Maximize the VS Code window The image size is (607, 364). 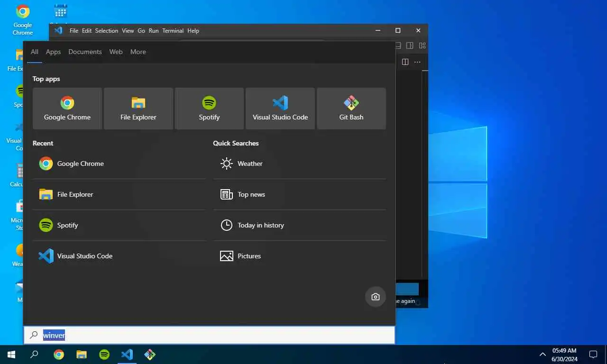click(398, 30)
